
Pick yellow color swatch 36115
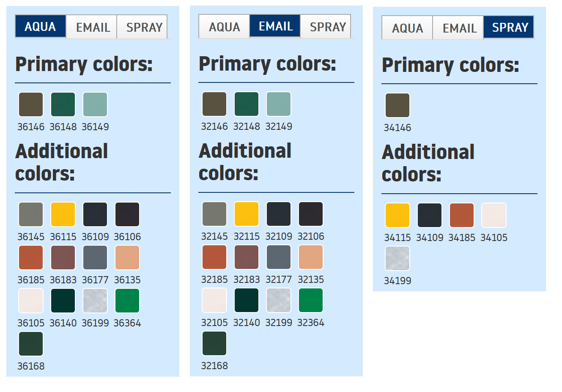(63, 214)
